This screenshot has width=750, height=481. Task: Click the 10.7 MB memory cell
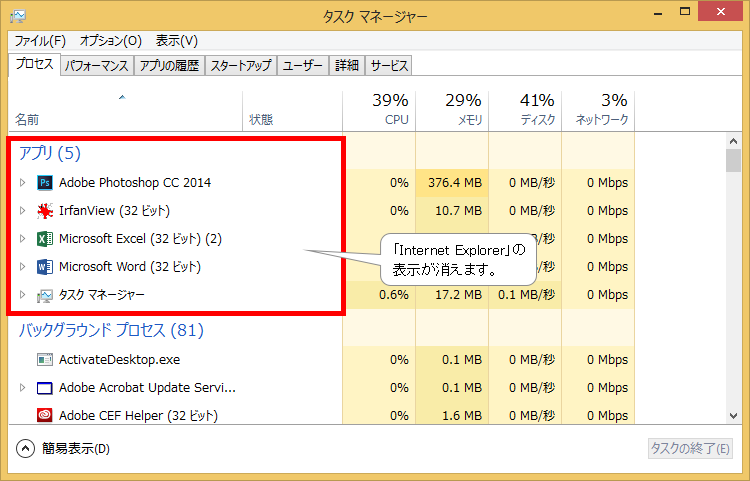(x=452, y=211)
